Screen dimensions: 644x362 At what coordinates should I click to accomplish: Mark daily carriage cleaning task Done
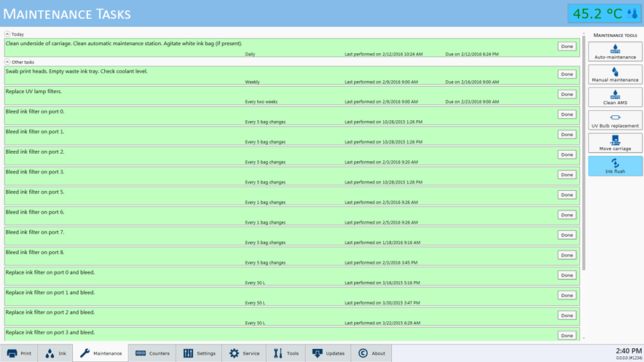coord(566,47)
